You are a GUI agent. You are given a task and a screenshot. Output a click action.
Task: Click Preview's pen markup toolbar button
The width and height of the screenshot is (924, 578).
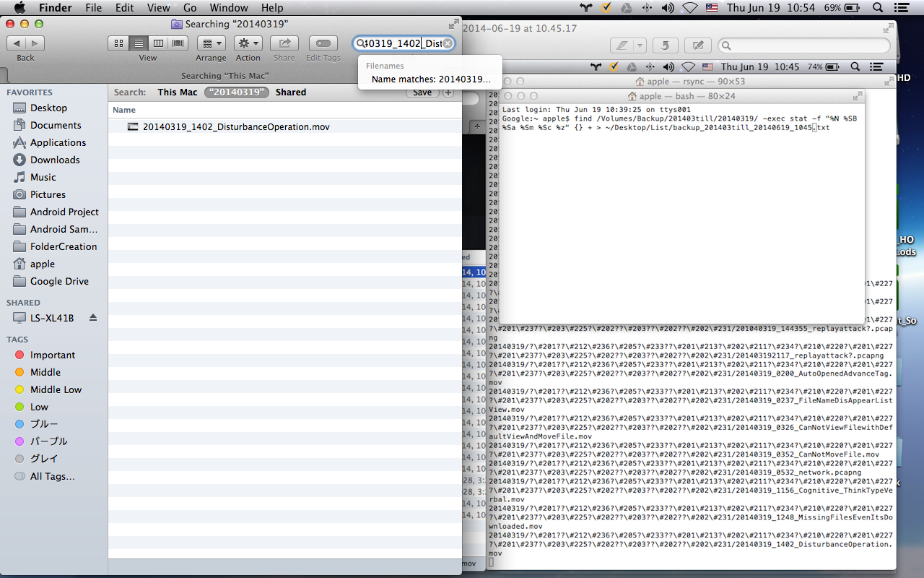[622, 46]
